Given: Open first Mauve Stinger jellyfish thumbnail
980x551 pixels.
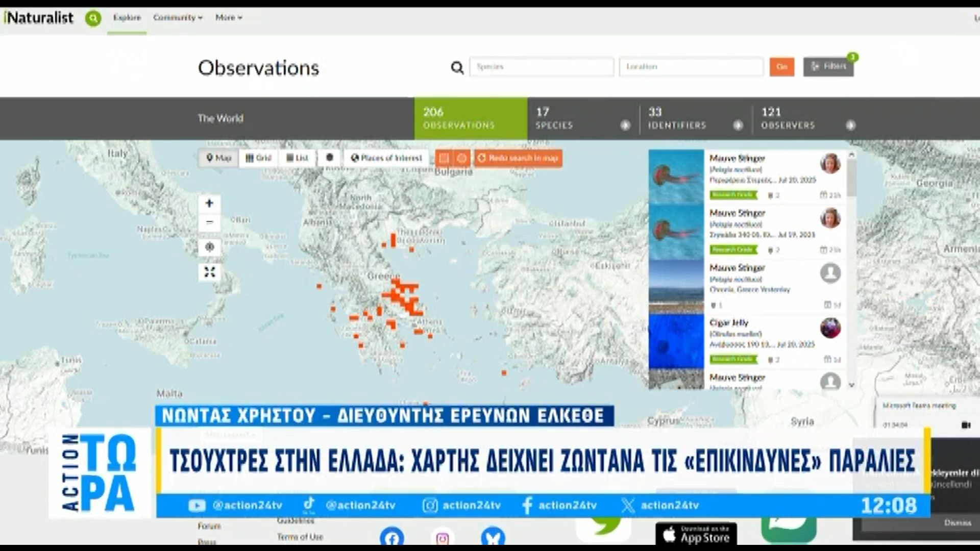Looking at the screenshot, I should pos(676,177).
